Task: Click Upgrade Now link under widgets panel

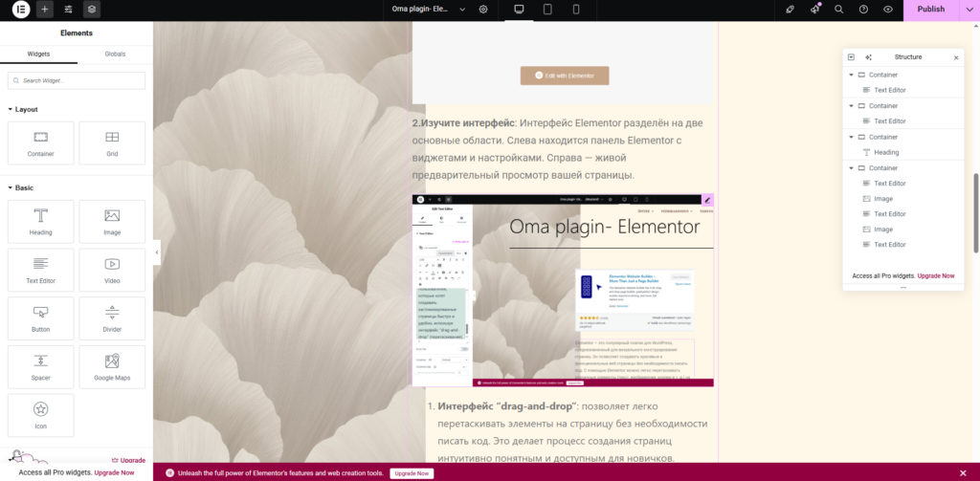Action: click(114, 473)
